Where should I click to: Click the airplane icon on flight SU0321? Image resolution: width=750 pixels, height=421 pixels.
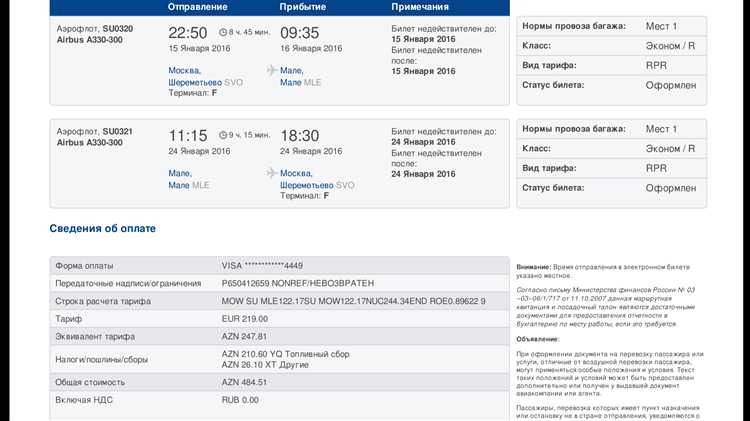(x=271, y=172)
